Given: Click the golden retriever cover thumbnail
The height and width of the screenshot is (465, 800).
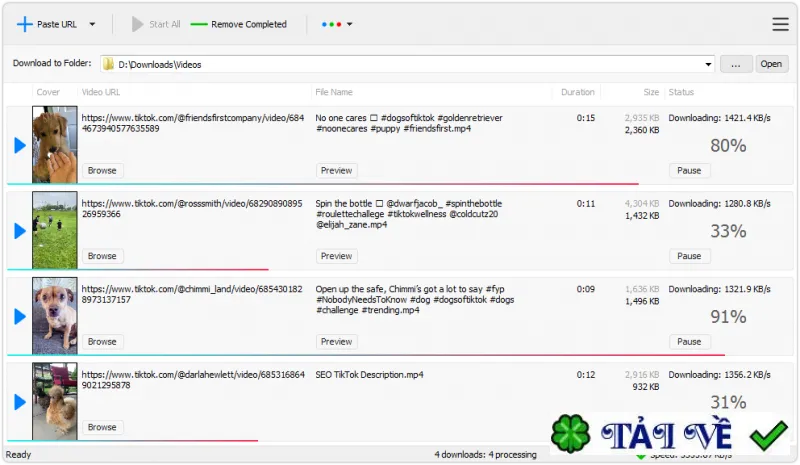Looking at the screenshot, I should click(55, 144).
